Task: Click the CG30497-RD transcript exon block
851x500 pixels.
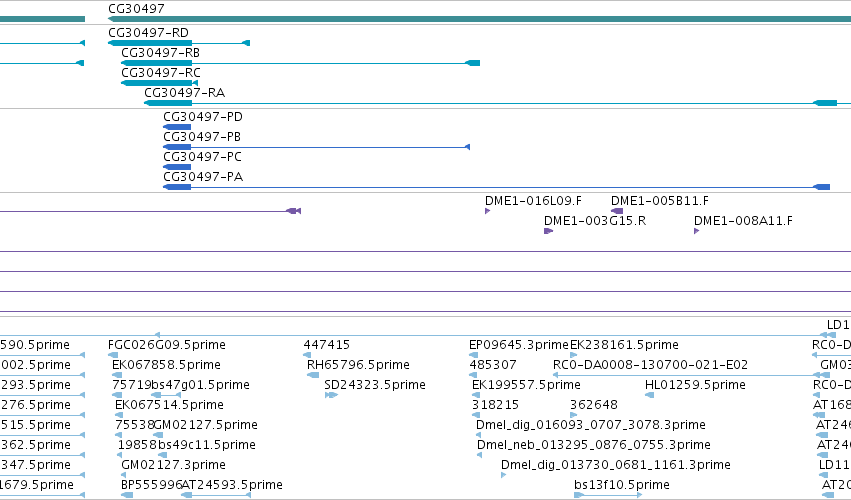Action: click(150, 43)
